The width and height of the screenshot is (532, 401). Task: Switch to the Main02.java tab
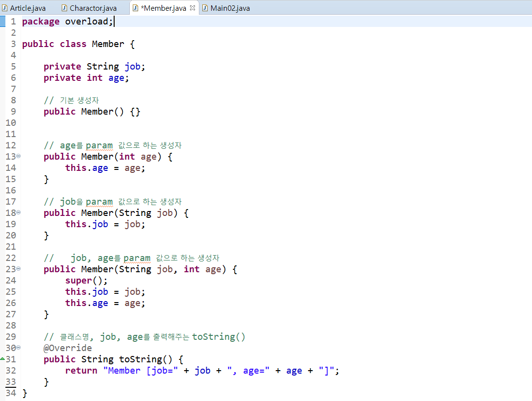click(x=226, y=8)
